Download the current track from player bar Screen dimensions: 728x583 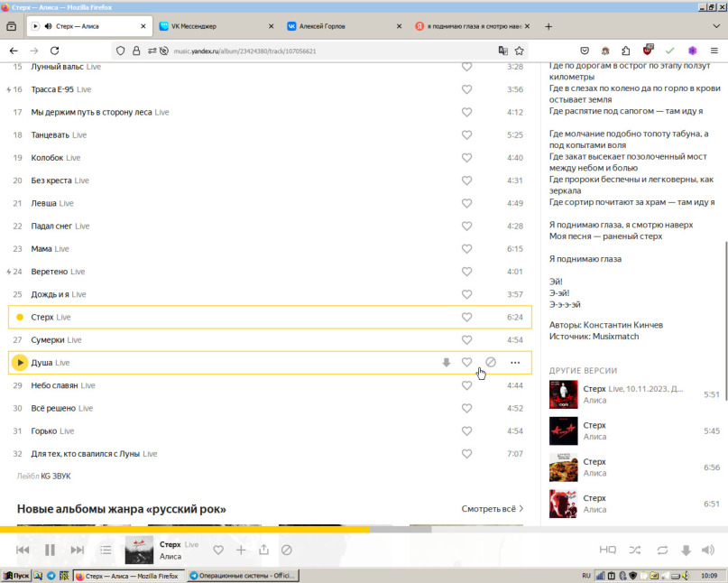pyautogui.click(x=686, y=550)
